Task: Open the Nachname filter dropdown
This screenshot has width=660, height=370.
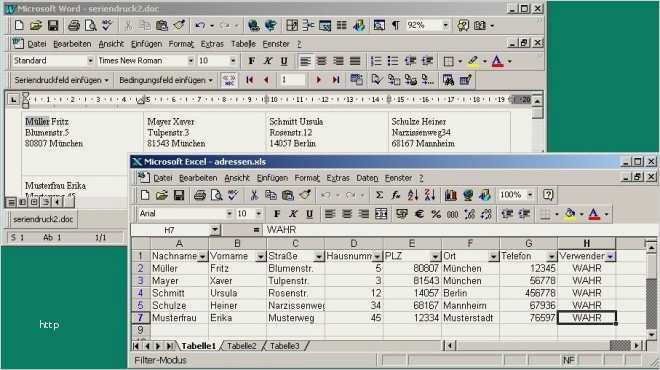Action: tap(202, 256)
